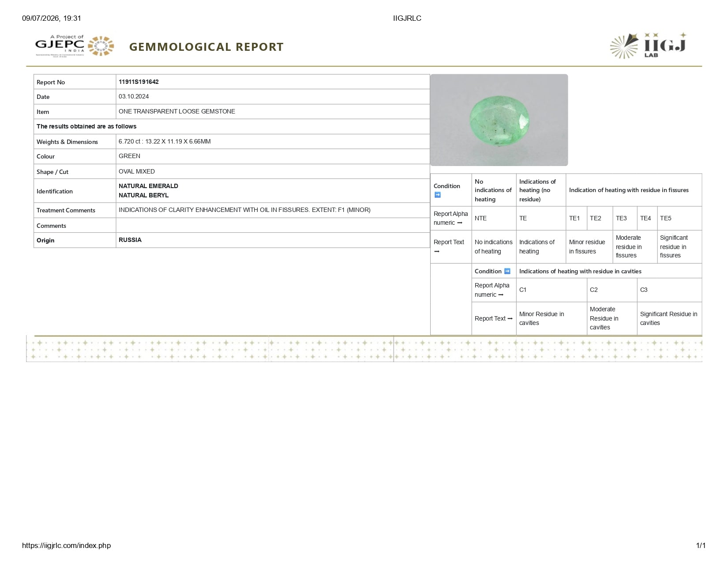Select the OVAL MIXED shape value
728x563 pixels.
(x=137, y=171)
